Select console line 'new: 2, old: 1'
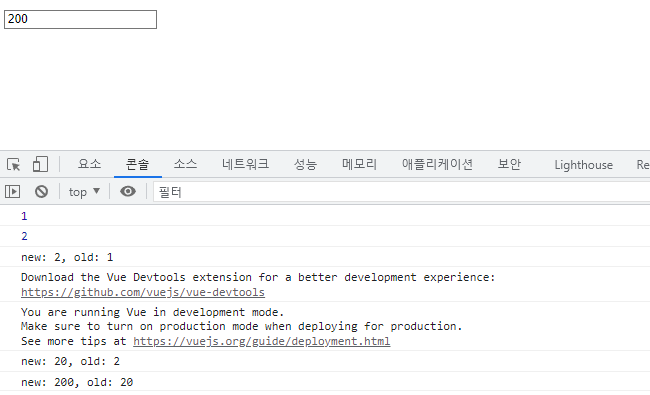Image resolution: width=650 pixels, height=395 pixels. click(67, 257)
